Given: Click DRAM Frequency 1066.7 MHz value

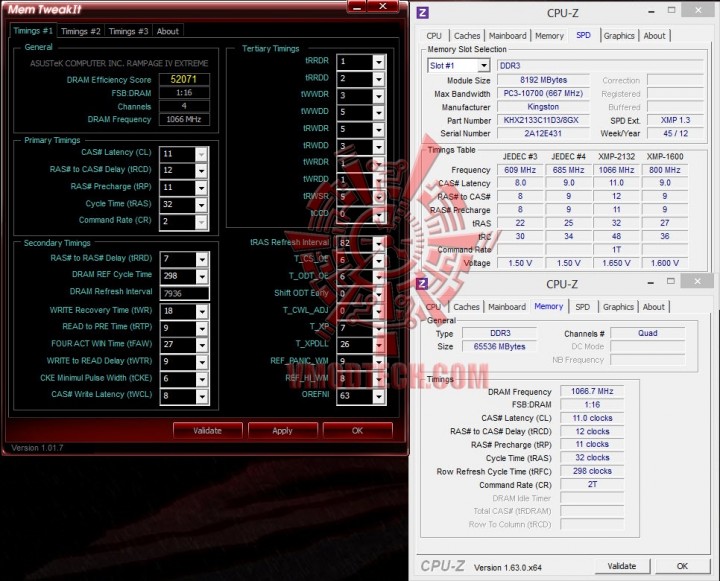Looking at the screenshot, I should pos(592,391).
